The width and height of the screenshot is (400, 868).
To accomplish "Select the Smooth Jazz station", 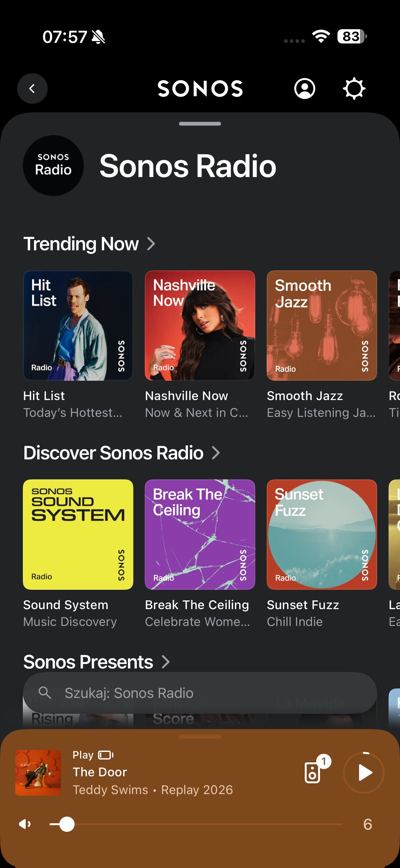I will 321,325.
